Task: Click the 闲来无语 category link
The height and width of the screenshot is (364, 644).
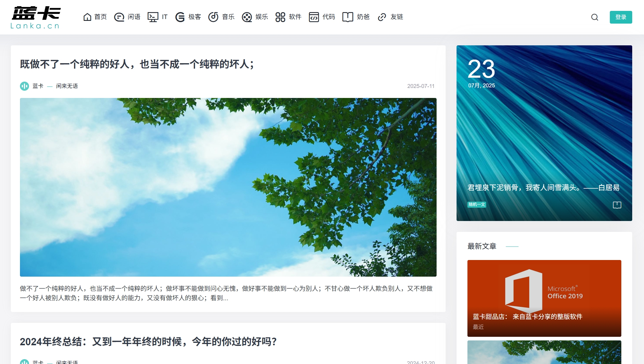Action: point(67,86)
